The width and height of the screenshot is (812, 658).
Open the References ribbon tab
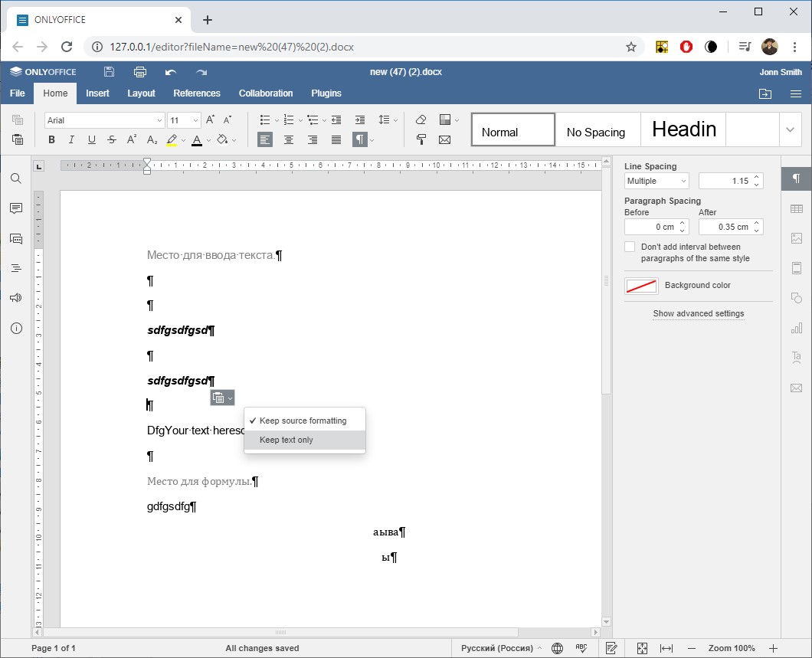pyautogui.click(x=197, y=93)
